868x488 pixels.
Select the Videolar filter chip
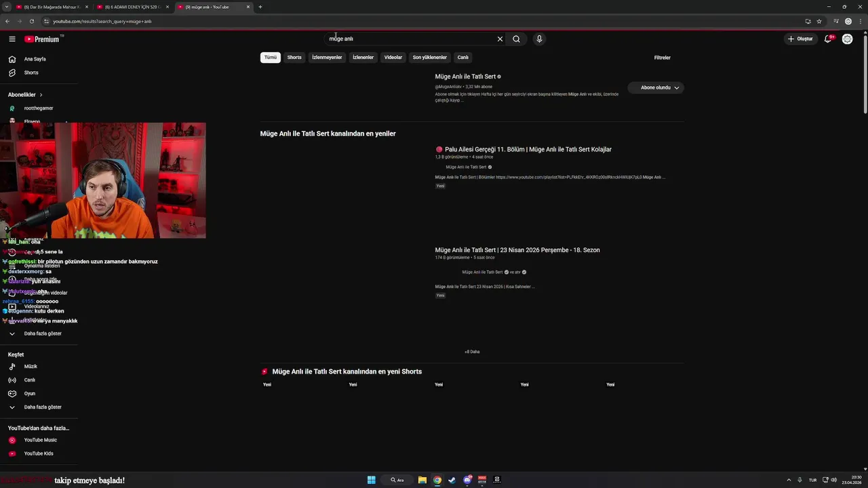click(393, 58)
